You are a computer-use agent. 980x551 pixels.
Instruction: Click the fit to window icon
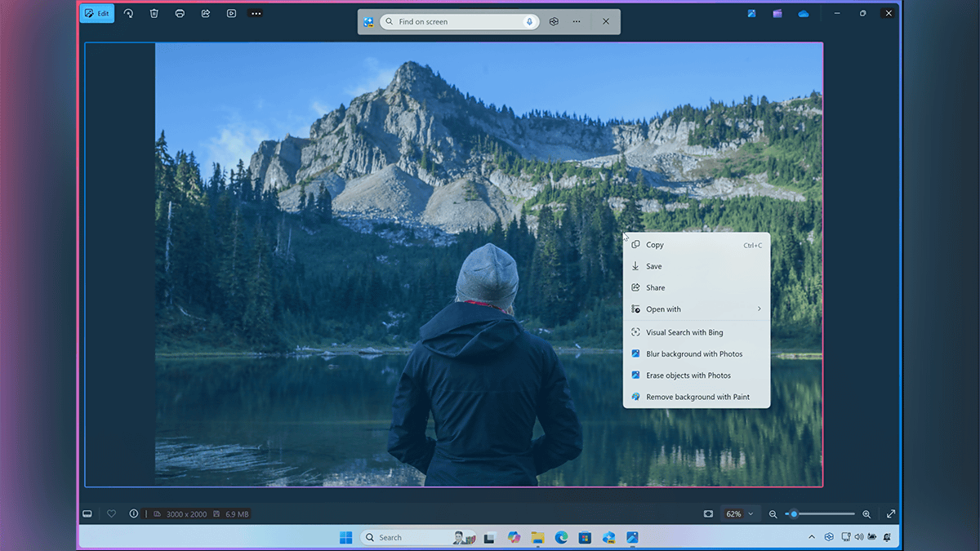coord(708,514)
